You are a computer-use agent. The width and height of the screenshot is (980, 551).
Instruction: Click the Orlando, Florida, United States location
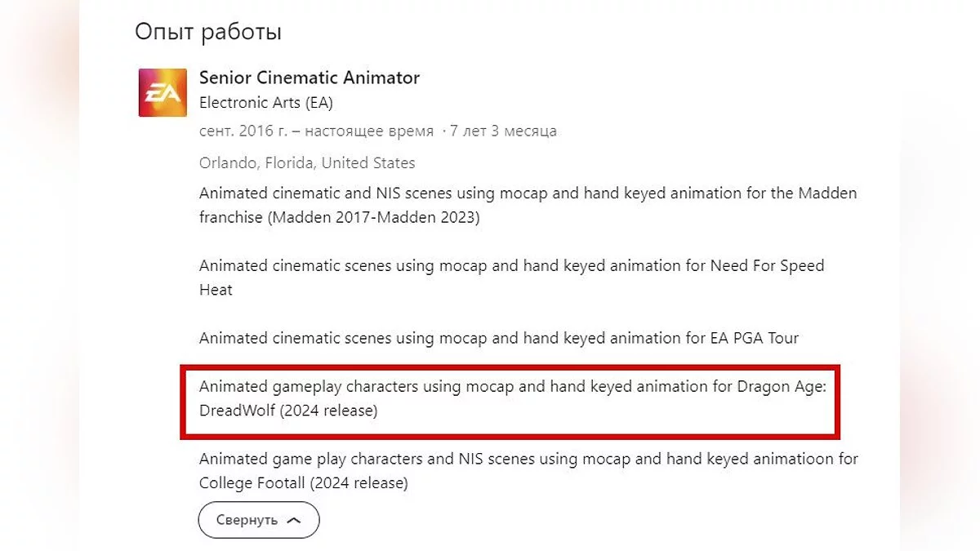click(306, 162)
